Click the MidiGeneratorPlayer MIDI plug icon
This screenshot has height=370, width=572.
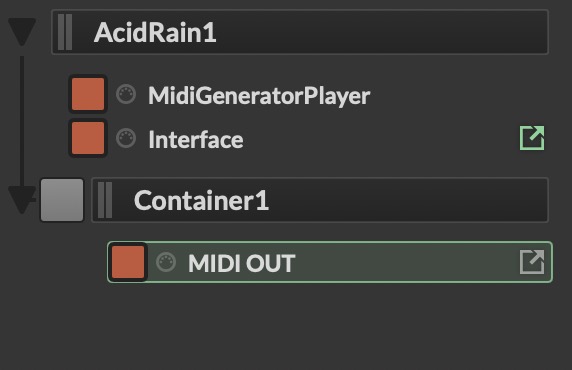pyautogui.click(x=126, y=95)
